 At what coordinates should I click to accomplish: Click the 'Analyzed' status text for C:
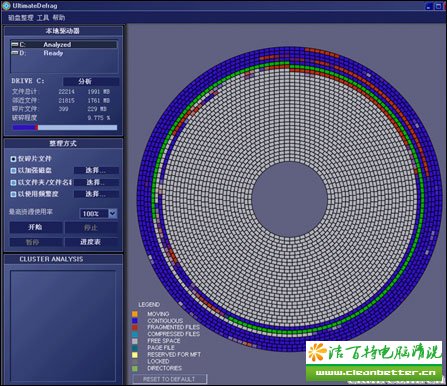[x=57, y=44]
